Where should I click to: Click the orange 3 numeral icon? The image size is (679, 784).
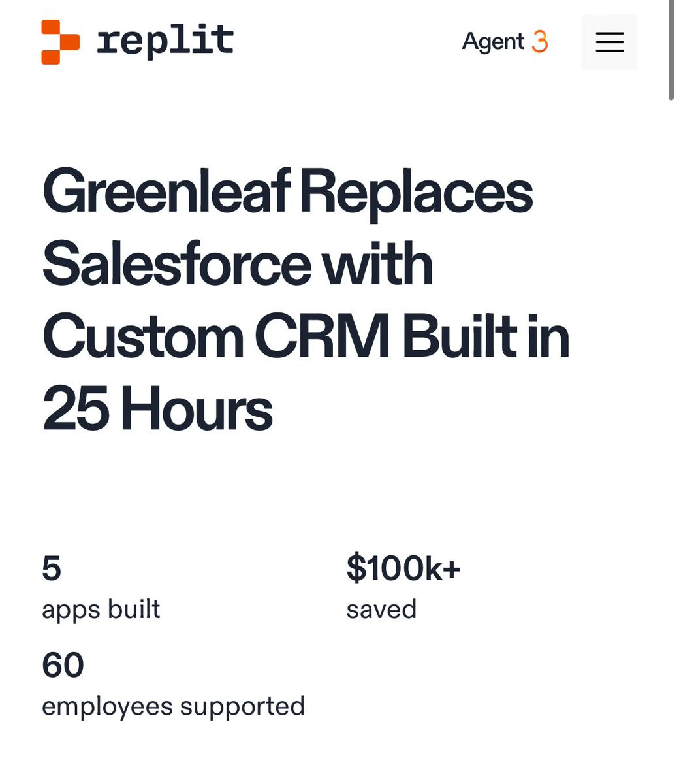pos(540,42)
